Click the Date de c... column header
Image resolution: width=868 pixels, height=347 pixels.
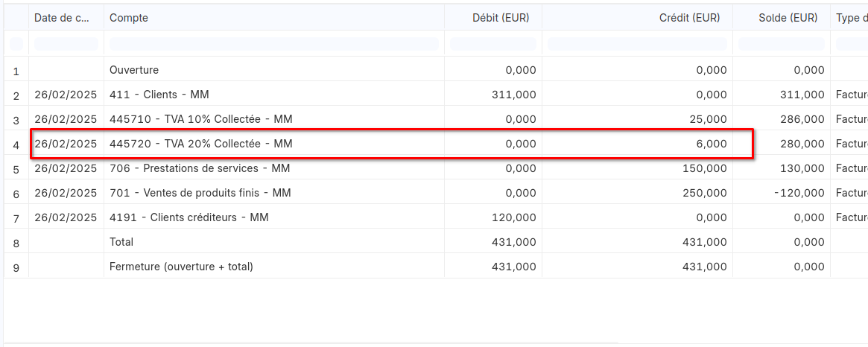coord(61,18)
